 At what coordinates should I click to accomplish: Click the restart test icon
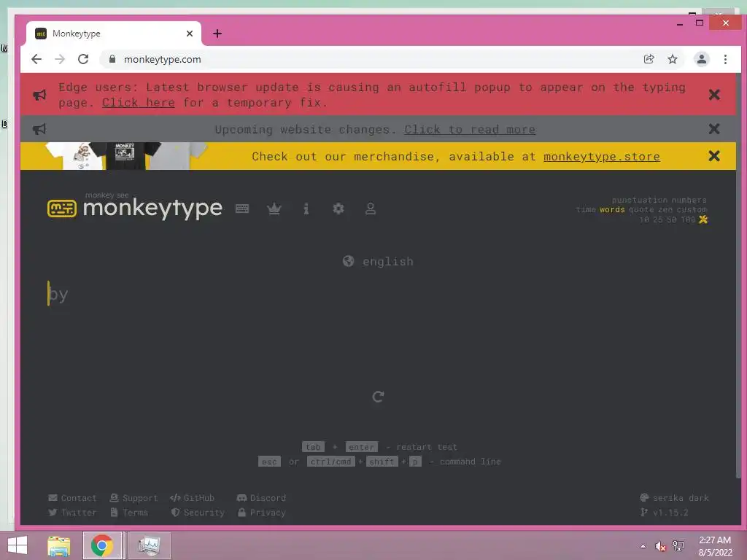click(x=379, y=397)
